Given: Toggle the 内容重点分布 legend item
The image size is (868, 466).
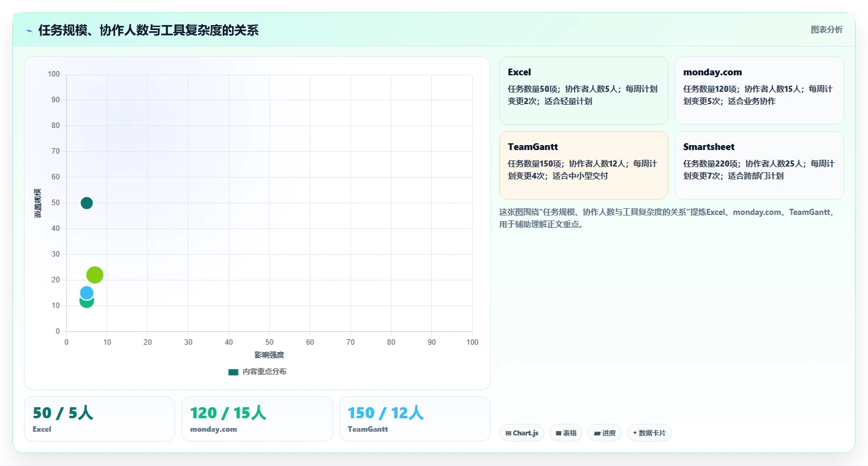Looking at the screenshot, I should click(x=257, y=372).
